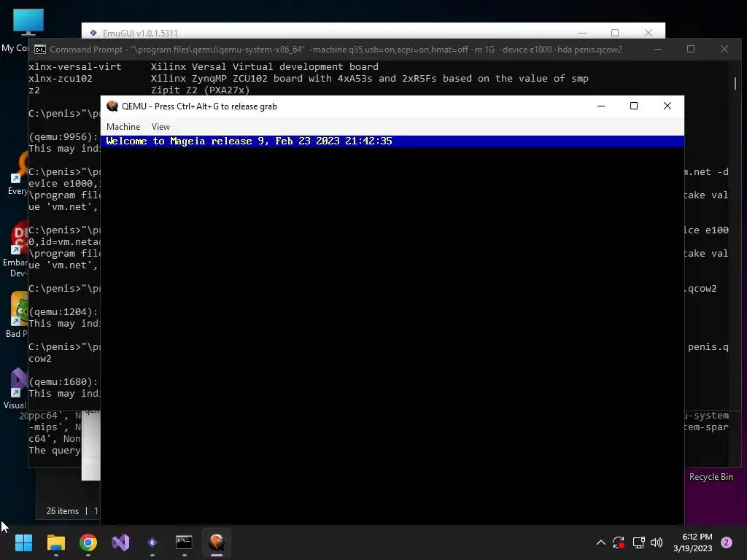Show hidden system tray icons
This screenshot has height=560, width=747.
pyautogui.click(x=601, y=542)
